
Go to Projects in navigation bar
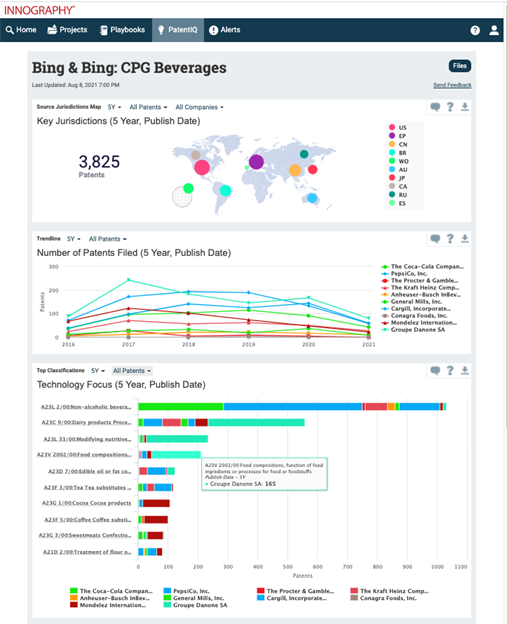point(67,30)
